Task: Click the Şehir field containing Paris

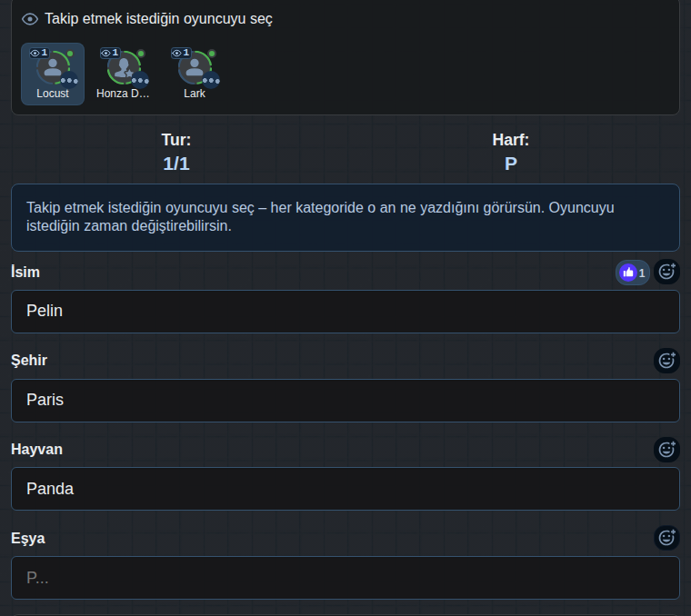Action: (x=345, y=401)
